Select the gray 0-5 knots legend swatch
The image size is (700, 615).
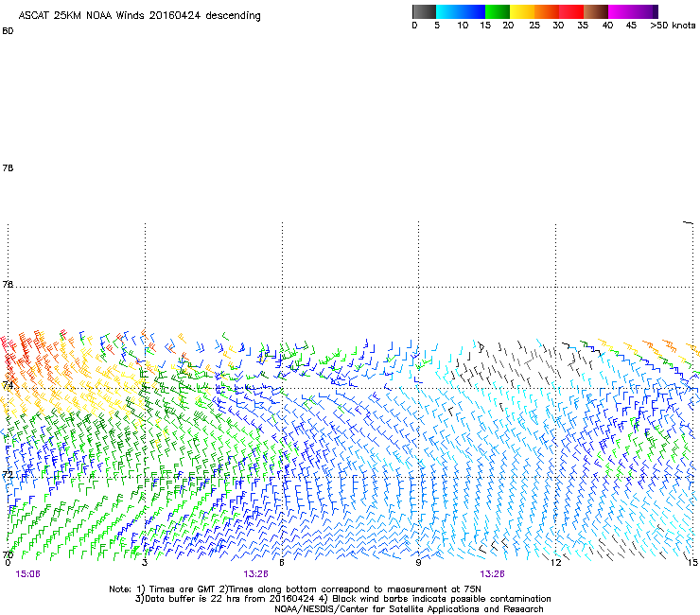[424, 11]
